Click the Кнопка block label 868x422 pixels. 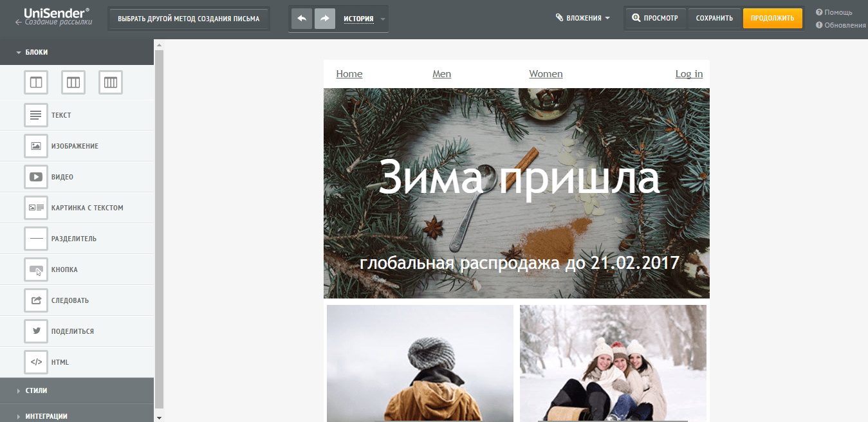(64, 270)
